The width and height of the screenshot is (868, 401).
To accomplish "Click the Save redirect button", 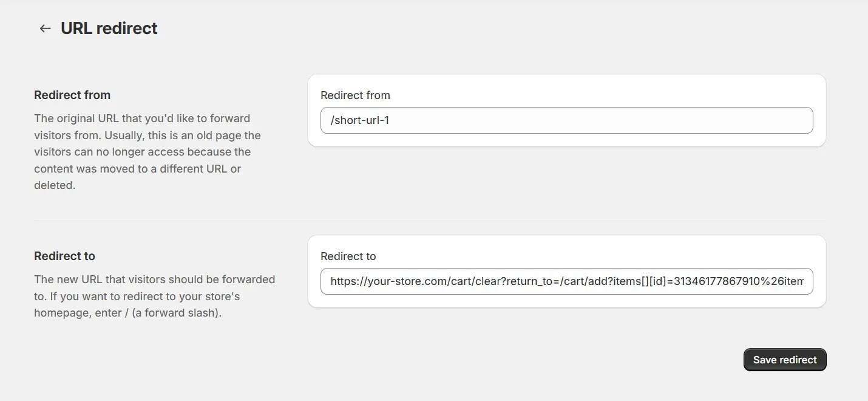I will [x=784, y=360].
